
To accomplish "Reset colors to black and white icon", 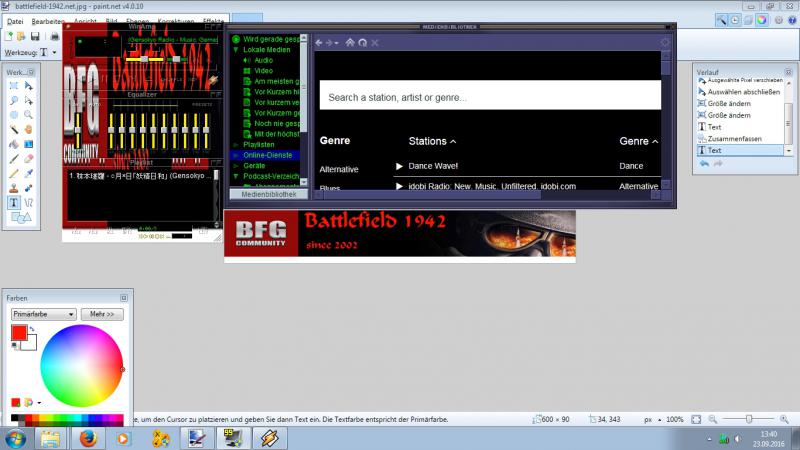I will [15, 346].
